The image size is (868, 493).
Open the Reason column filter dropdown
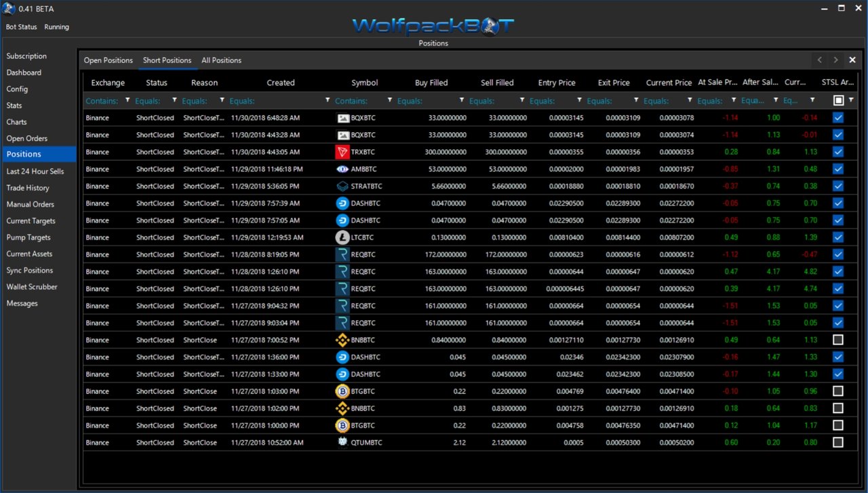click(x=222, y=100)
